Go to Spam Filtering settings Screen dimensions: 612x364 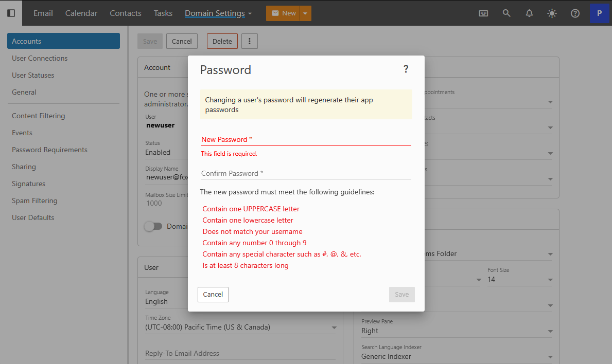(34, 201)
